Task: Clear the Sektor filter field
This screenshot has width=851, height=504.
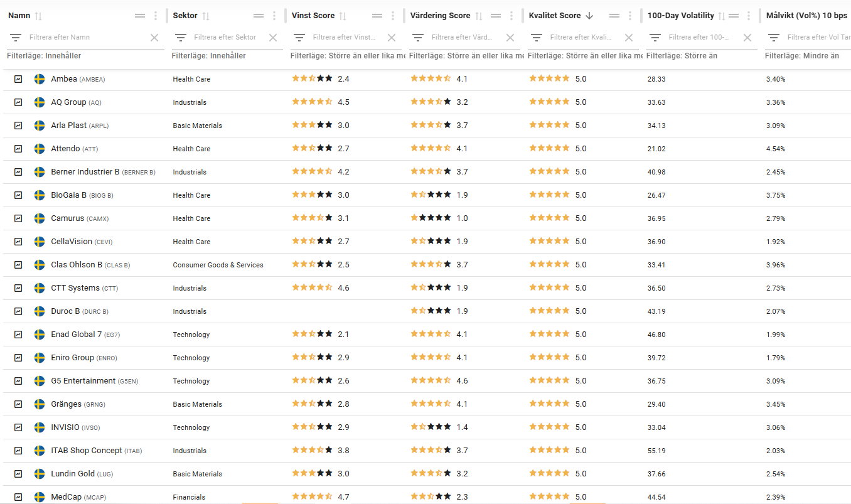Action: click(273, 38)
